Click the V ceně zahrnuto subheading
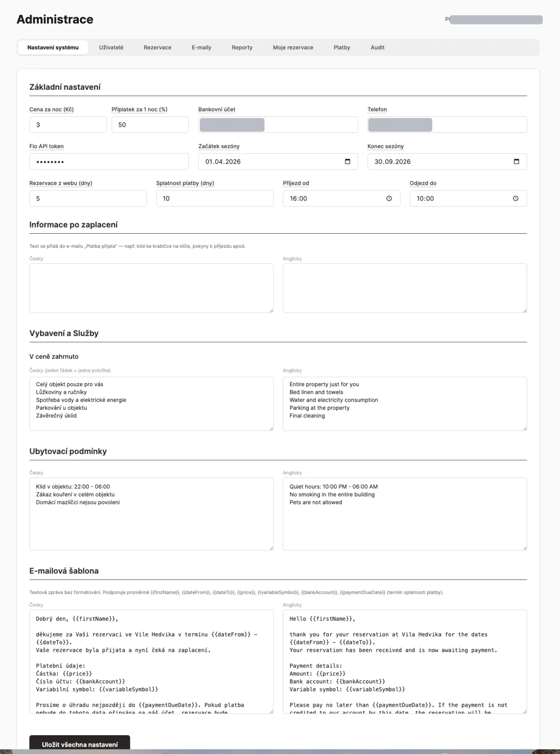Image resolution: width=560 pixels, height=754 pixels. coord(54,356)
